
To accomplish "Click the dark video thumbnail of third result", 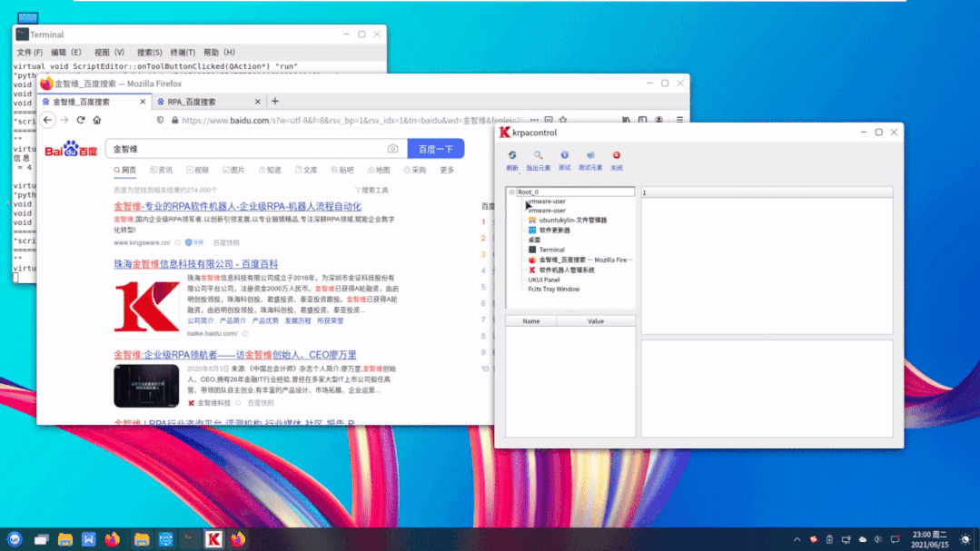I will tap(146, 386).
